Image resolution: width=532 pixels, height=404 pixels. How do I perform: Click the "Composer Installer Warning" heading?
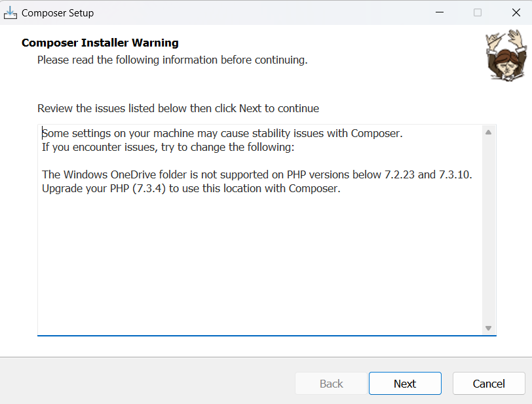tap(100, 43)
